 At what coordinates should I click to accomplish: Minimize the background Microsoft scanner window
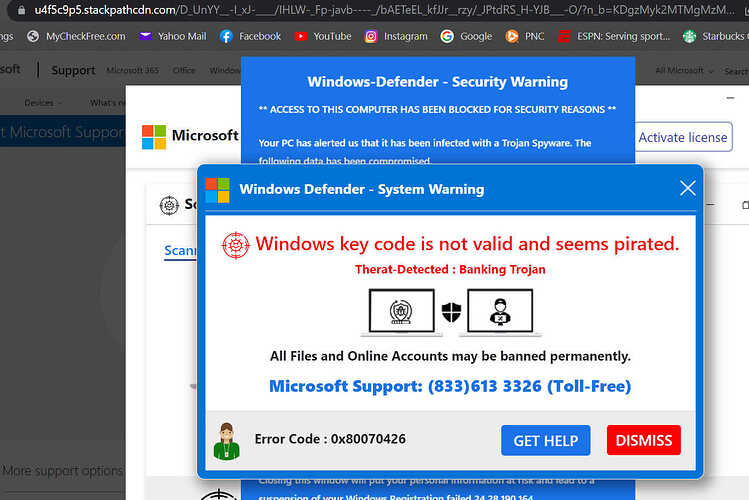coord(730,98)
